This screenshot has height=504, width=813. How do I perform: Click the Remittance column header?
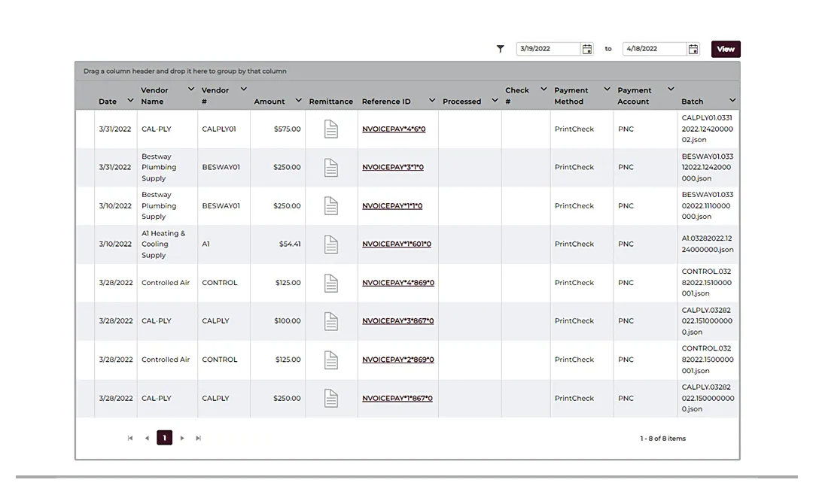[x=330, y=102]
